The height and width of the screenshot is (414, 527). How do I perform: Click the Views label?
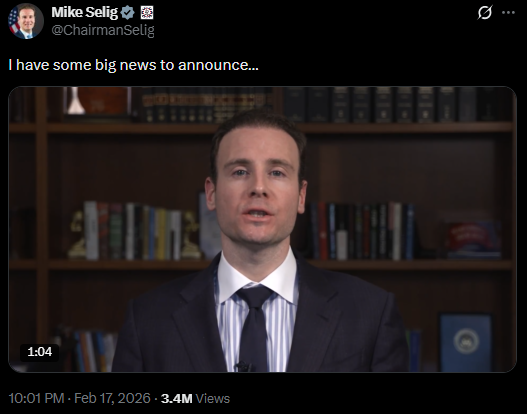pyautogui.click(x=213, y=399)
